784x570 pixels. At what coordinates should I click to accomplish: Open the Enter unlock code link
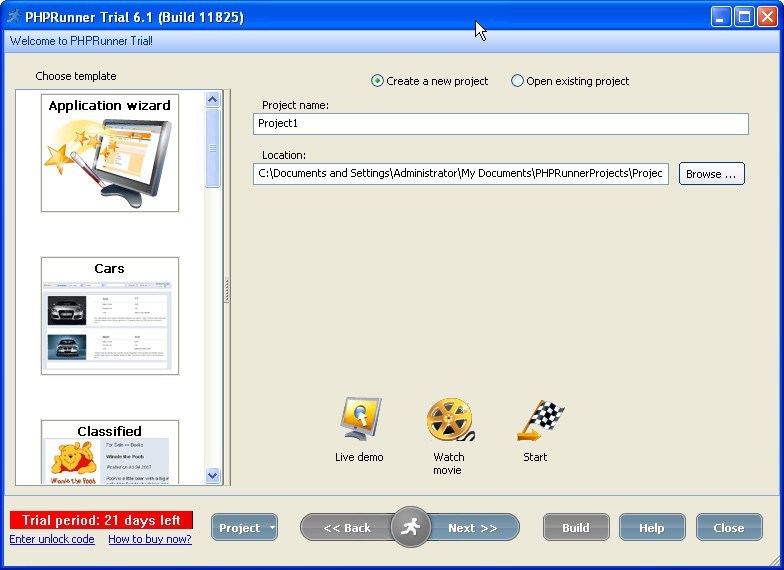point(52,539)
